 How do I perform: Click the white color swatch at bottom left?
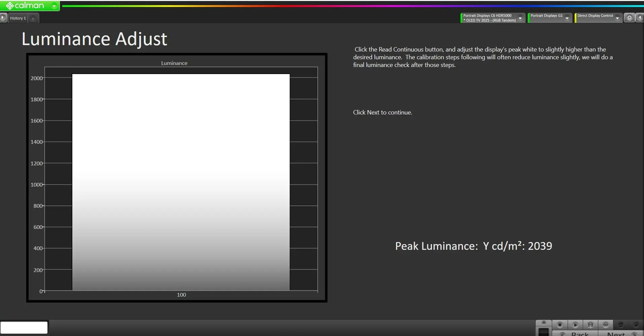click(24, 327)
